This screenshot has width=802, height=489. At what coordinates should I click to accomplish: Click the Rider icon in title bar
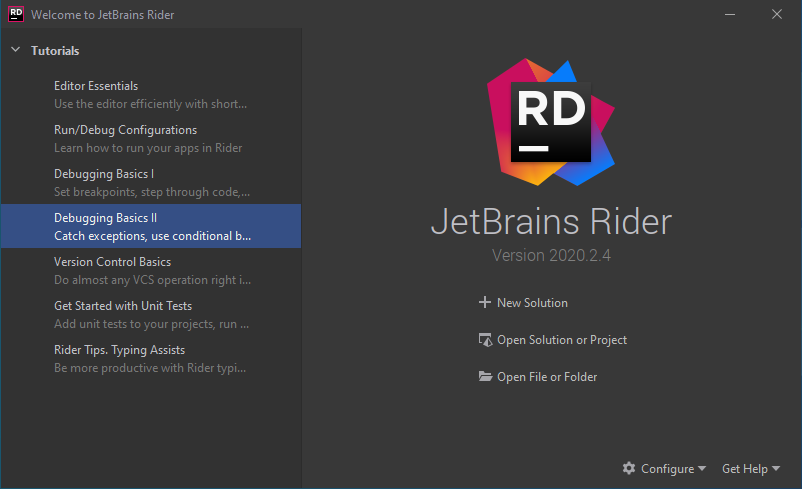tap(16, 14)
